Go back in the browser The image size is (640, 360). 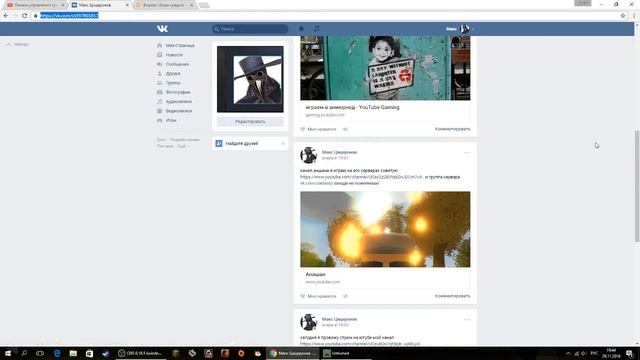pos(6,16)
